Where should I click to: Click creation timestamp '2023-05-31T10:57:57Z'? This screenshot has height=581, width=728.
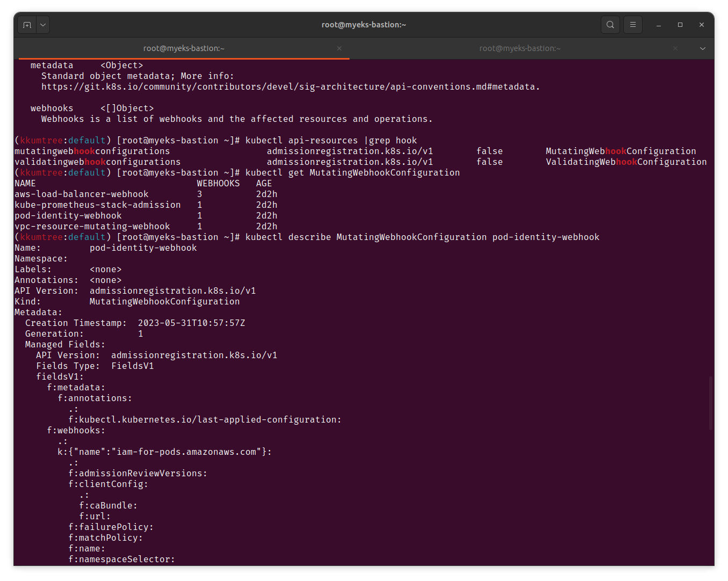pyautogui.click(x=192, y=323)
